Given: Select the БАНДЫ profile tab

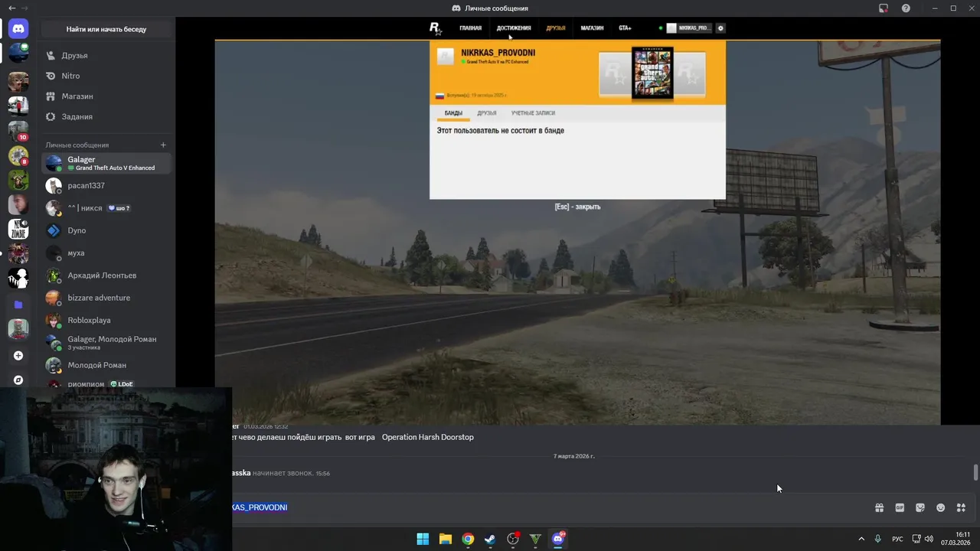Looking at the screenshot, I should [453, 113].
